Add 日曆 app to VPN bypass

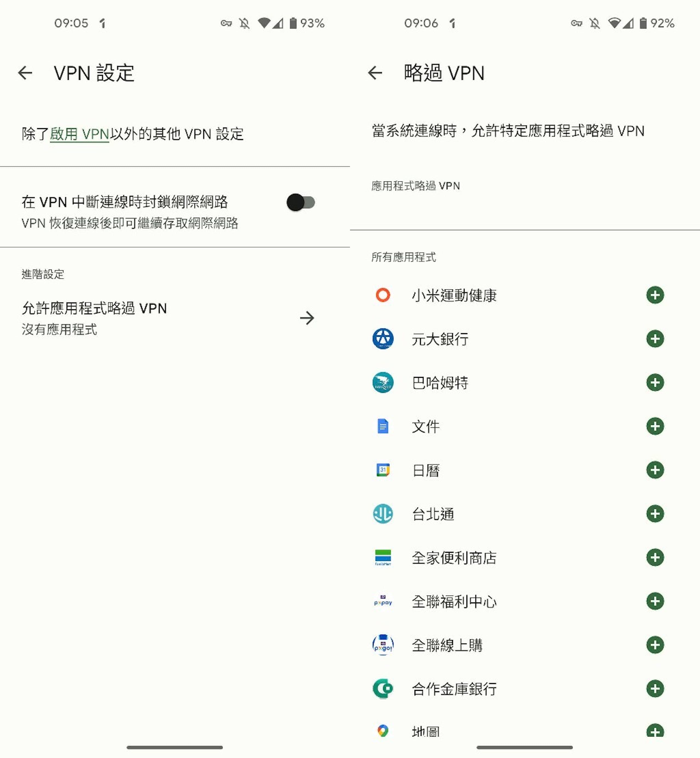point(655,470)
